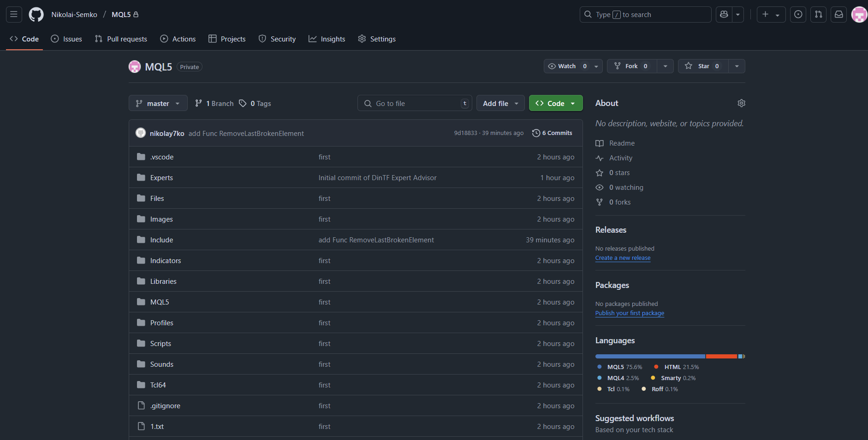Open the Sounds folder
Screen dimensions: 868x440
tap(162, 364)
